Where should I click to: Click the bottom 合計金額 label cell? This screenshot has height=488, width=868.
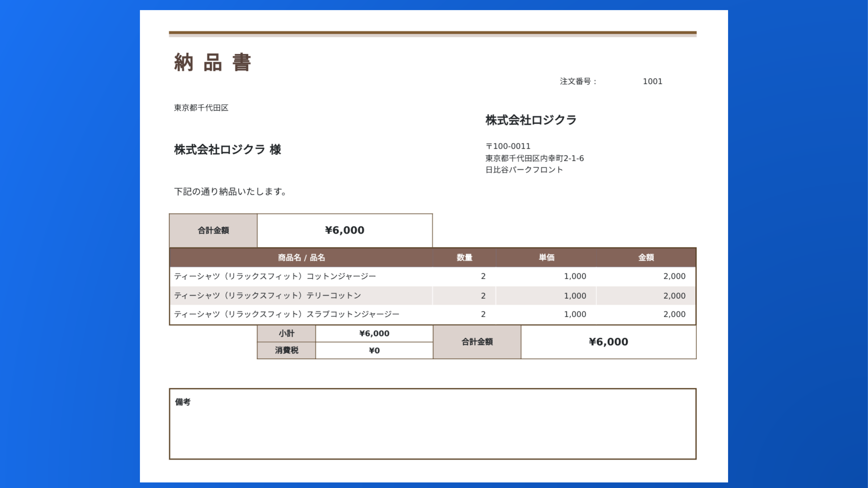(x=477, y=342)
